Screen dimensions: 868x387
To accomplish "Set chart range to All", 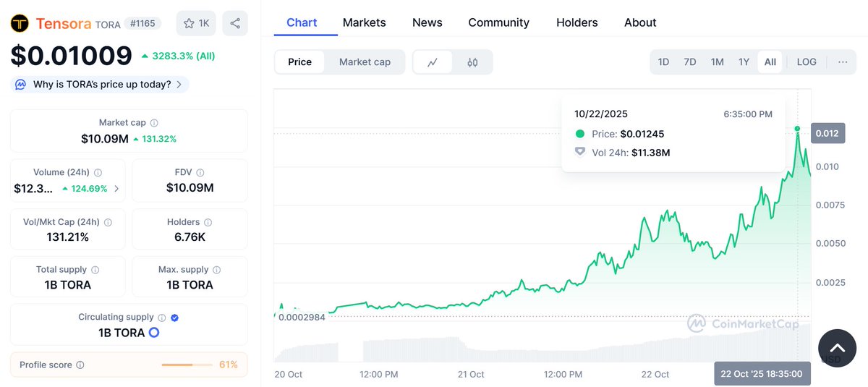I will coord(770,62).
